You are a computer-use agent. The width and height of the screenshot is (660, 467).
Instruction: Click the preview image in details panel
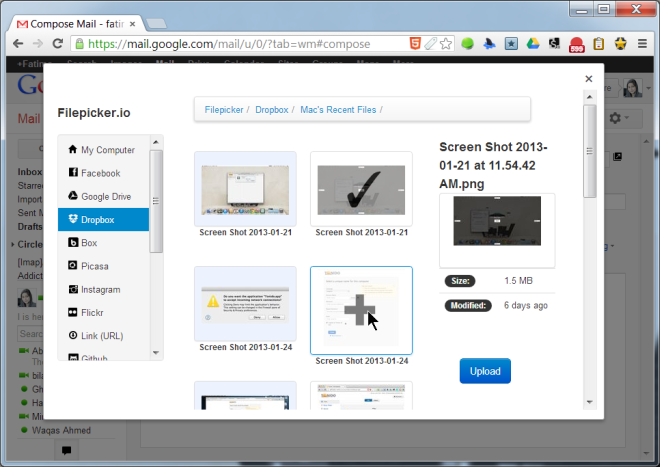497,221
